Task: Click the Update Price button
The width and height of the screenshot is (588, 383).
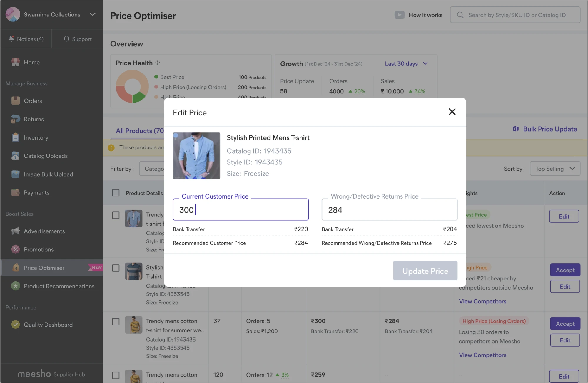Action: point(425,271)
